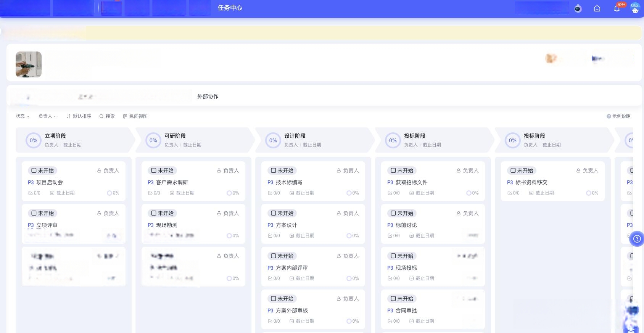Click the project cover thumbnail image

pos(29,64)
